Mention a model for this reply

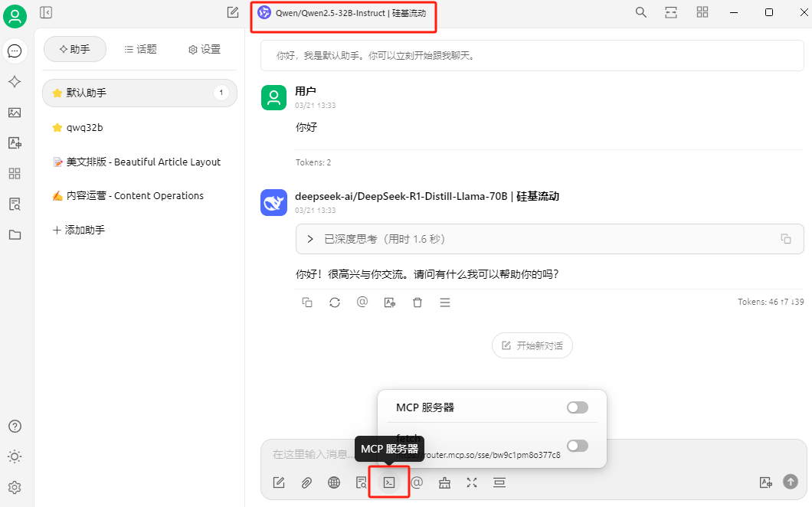pos(362,302)
